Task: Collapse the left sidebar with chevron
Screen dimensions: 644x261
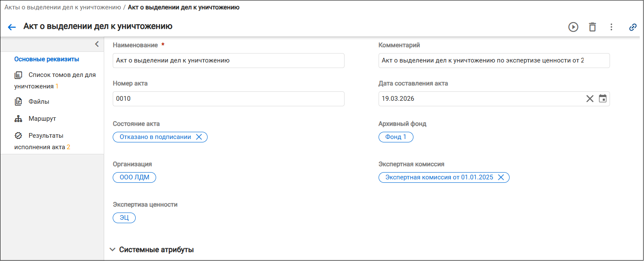Action: click(x=97, y=44)
